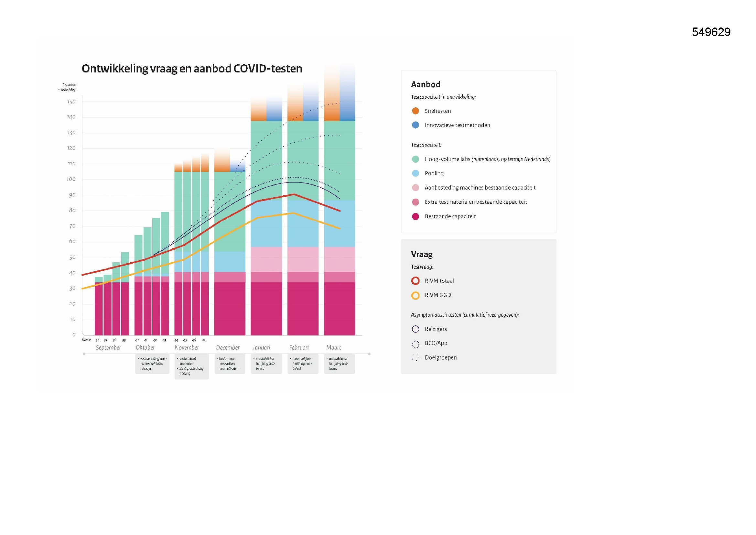Click the 'Januari' month label
The height and width of the screenshot is (535, 756).
click(262, 347)
